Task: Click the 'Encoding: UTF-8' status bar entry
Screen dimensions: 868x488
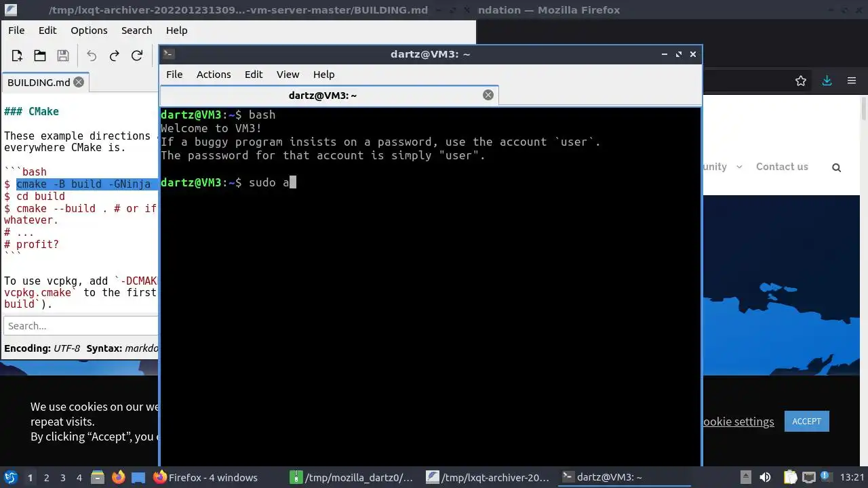Action: coord(42,348)
